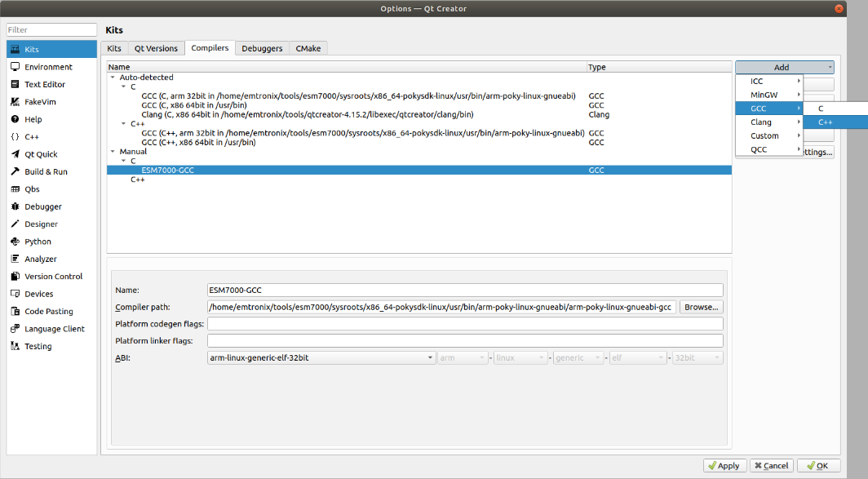Open the ABI combo box

click(321, 357)
